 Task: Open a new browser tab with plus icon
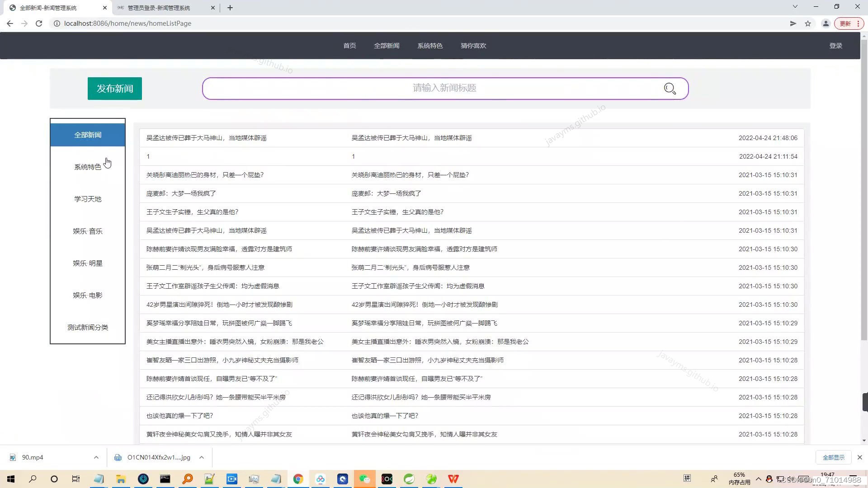click(230, 8)
